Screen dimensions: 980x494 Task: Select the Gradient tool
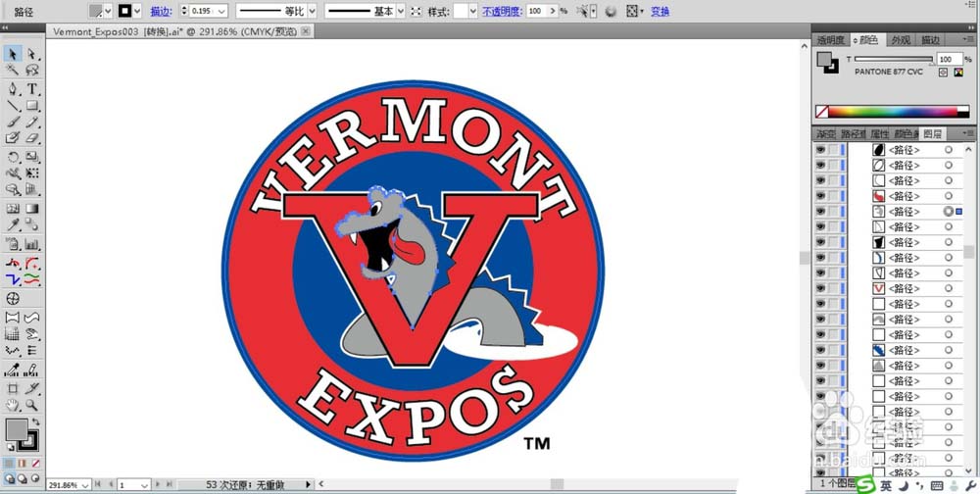[32, 209]
